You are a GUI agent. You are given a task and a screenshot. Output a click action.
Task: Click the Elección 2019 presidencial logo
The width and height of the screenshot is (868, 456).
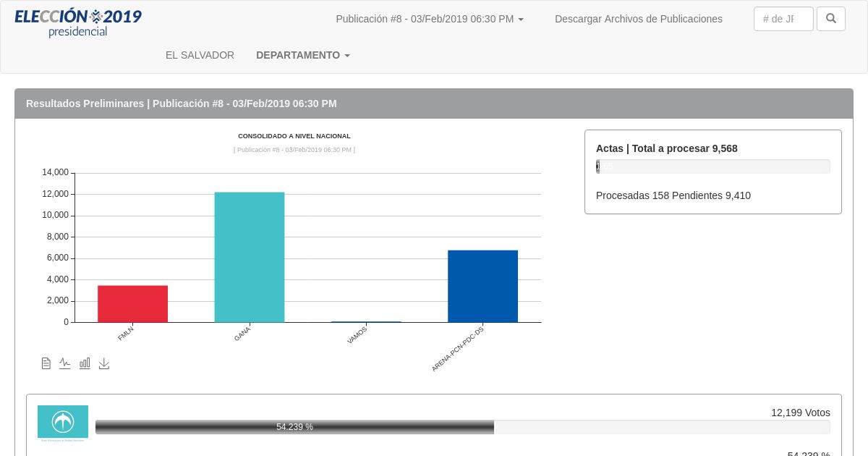click(x=78, y=22)
